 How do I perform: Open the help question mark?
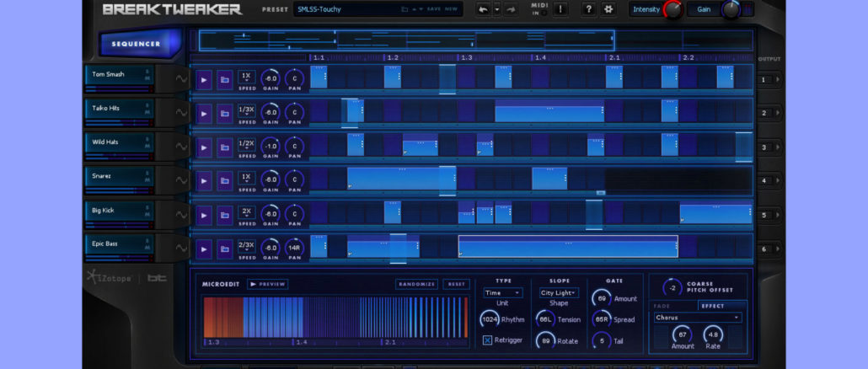[588, 9]
